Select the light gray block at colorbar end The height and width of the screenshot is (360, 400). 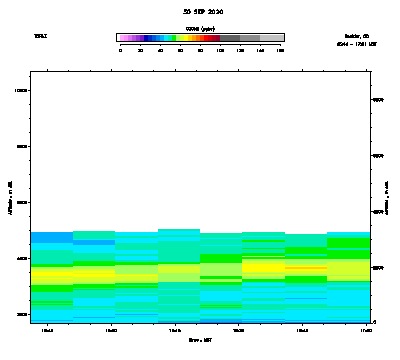272,38
